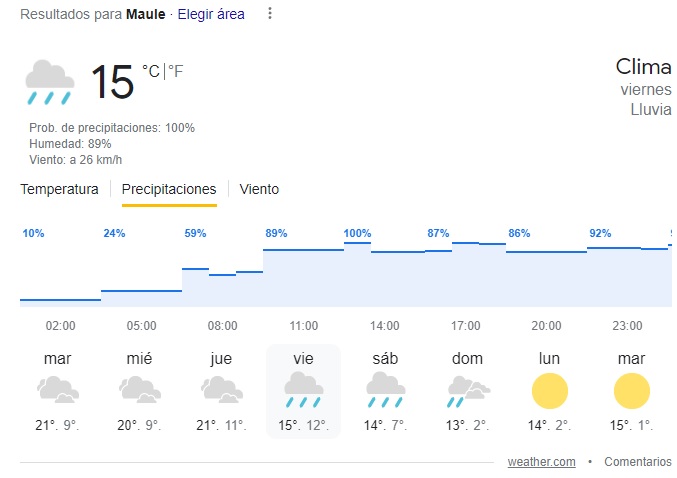This screenshot has width=677, height=478.
Task: Select Monday's sunny forecast icon
Action: [x=549, y=389]
